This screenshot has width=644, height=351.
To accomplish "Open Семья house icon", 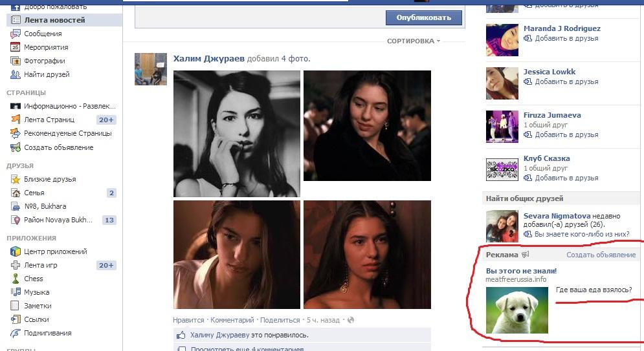I will [x=15, y=193].
